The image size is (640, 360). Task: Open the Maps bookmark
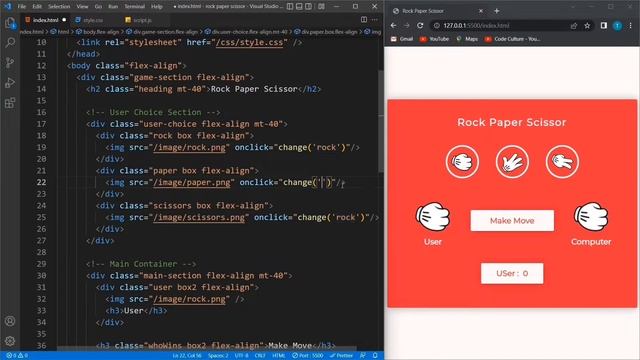(x=467, y=39)
